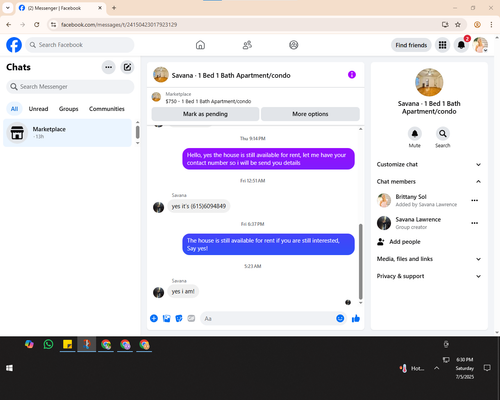Click the chat list scrollbar
This screenshot has width=500, height=400.
pos(137,132)
